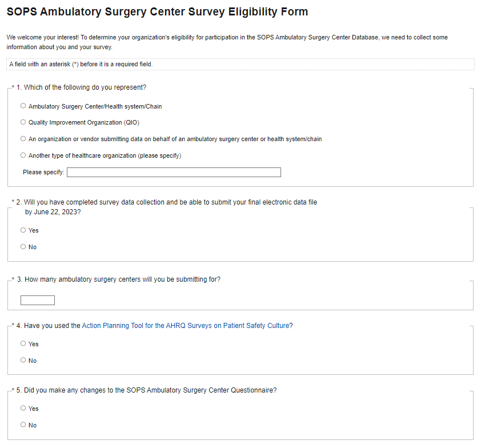Answer Yes to June 22, 2023 deadline question
The width and height of the screenshot is (481, 448).
click(x=23, y=230)
